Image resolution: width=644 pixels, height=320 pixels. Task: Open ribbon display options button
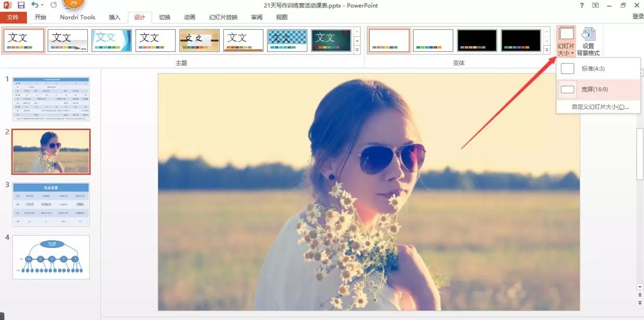tap(595, 5)
